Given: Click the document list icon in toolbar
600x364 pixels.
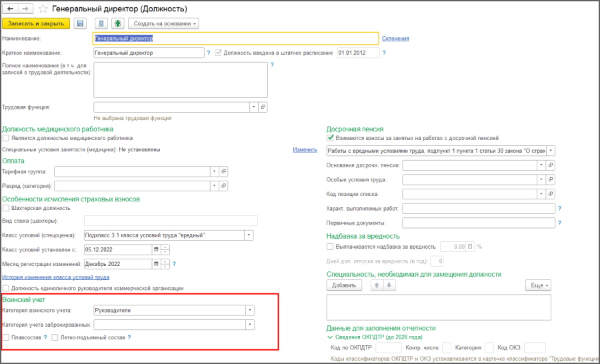Looking at the screenshot, I should (x=100, y=23).
